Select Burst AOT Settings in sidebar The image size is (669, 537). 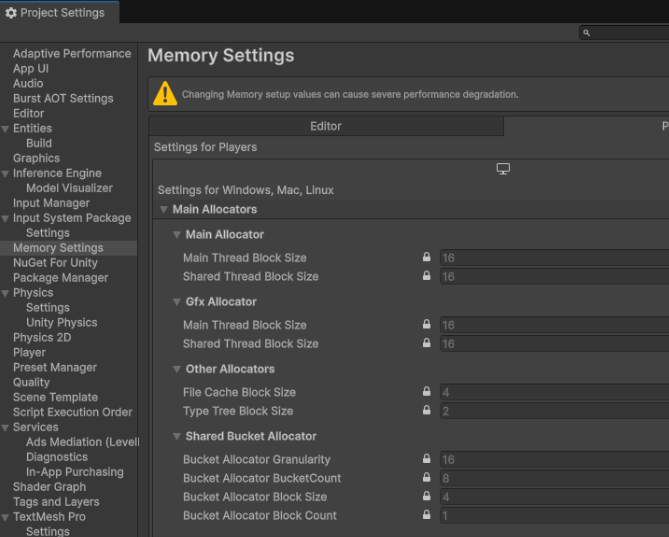pyautogui.click(x=63, y=98)
